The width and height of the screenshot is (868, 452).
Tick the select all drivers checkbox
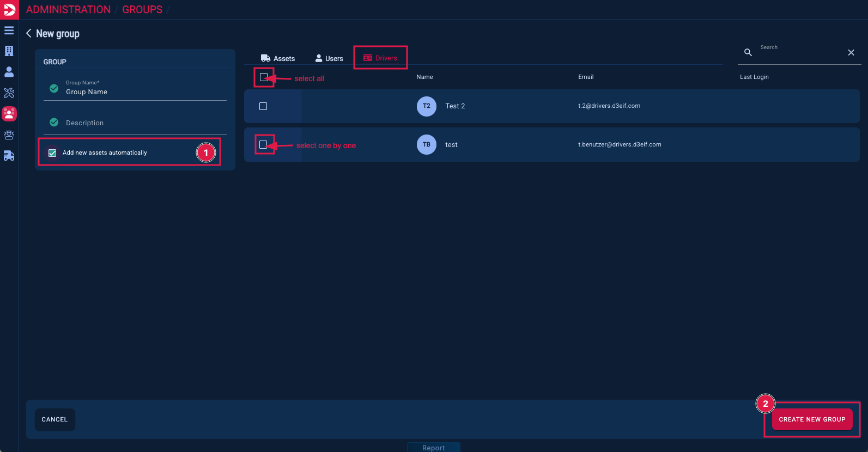tap(264, 77)
